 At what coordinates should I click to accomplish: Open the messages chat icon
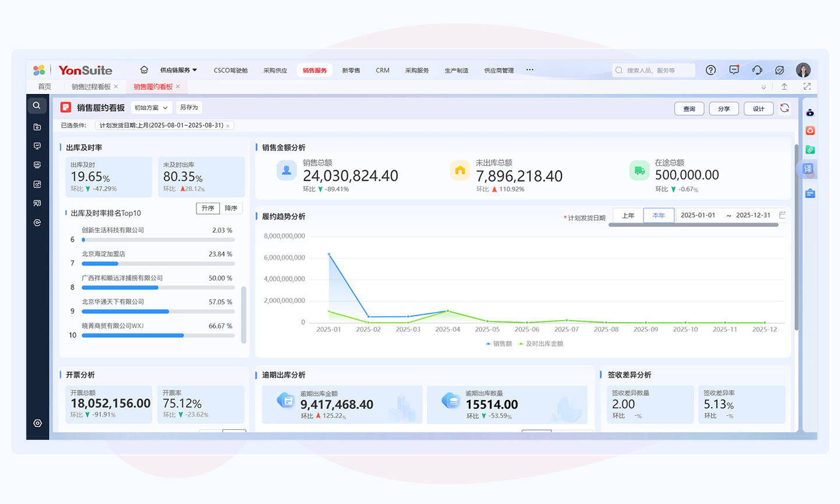pyautogui.click(x=734, y=70)
